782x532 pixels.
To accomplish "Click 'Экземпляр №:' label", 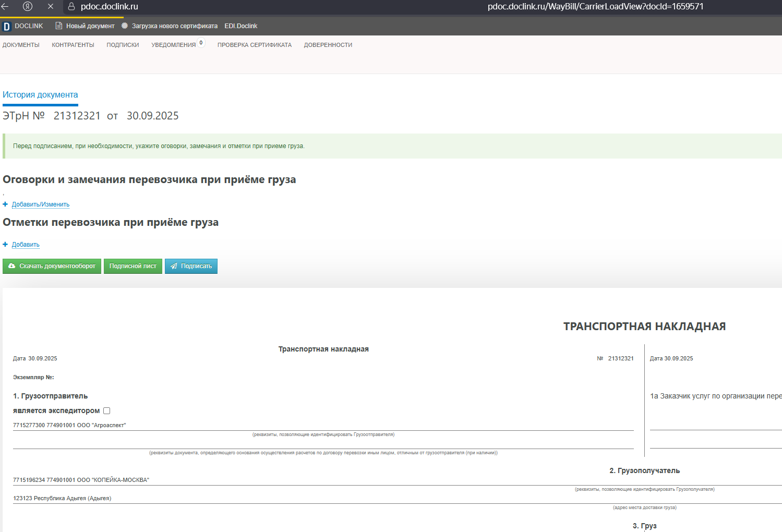I will [33, 377].
